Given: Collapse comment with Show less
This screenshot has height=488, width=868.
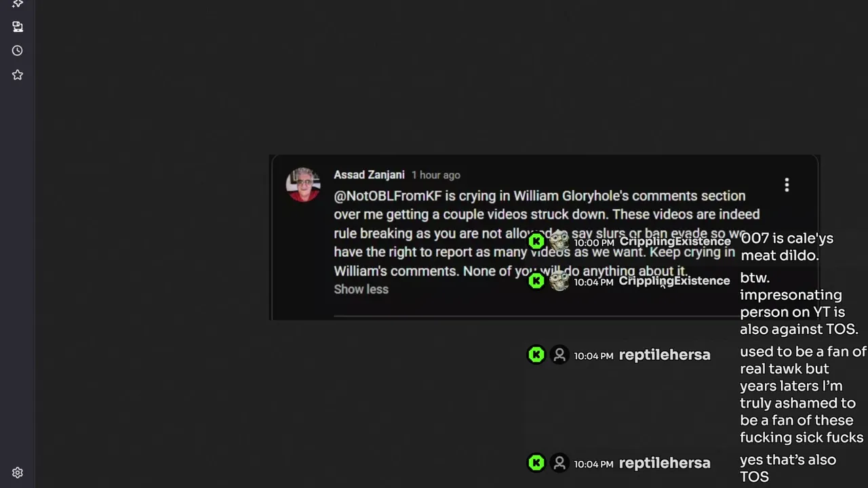Looking at the screenshot, I should [x=361, y=289].
